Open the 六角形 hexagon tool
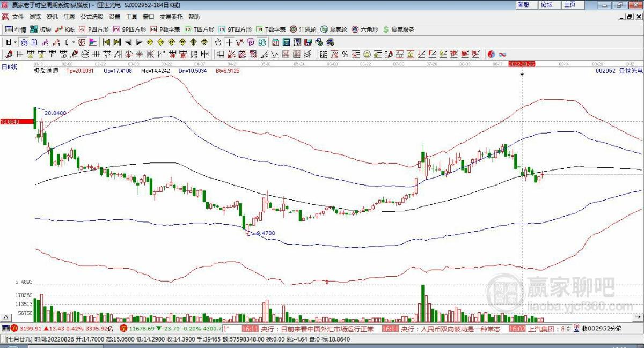 [x=365, y=29]
